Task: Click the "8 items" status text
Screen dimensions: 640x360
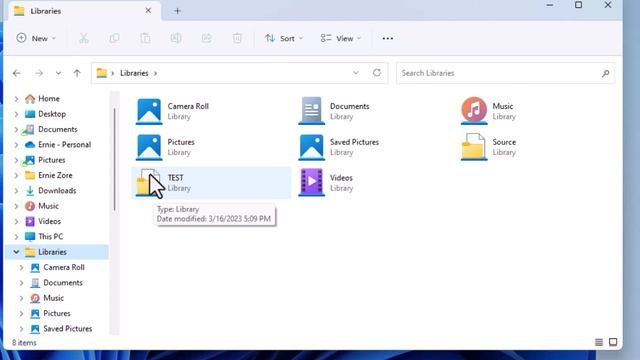Action: pos(24,342)
